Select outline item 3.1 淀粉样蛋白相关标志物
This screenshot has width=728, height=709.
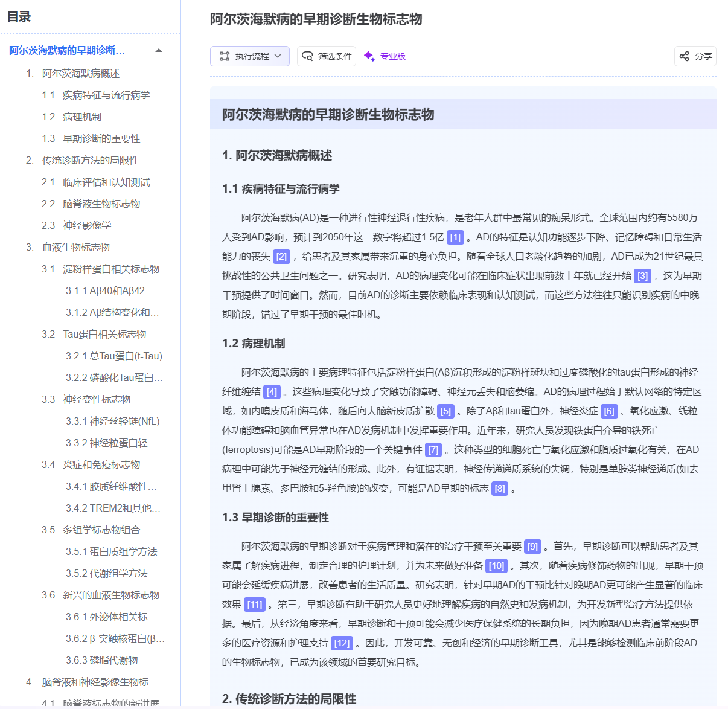(101, 269)
